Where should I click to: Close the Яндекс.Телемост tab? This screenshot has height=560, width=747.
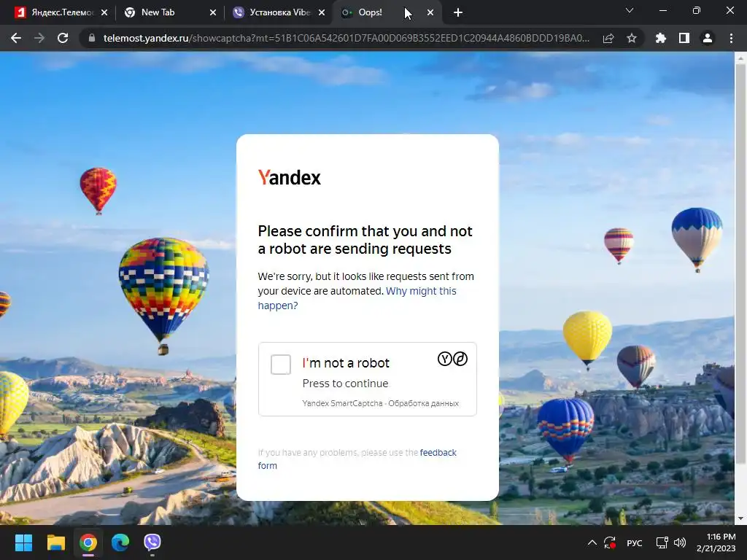104,12
